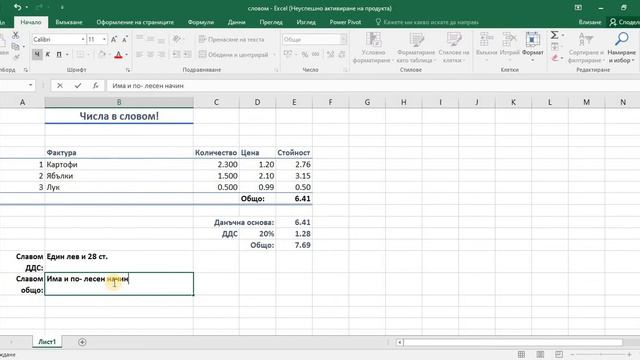Click the Increase Decimal icon
This screenshot has width=640, height=360.
click(x=331, y=54)
